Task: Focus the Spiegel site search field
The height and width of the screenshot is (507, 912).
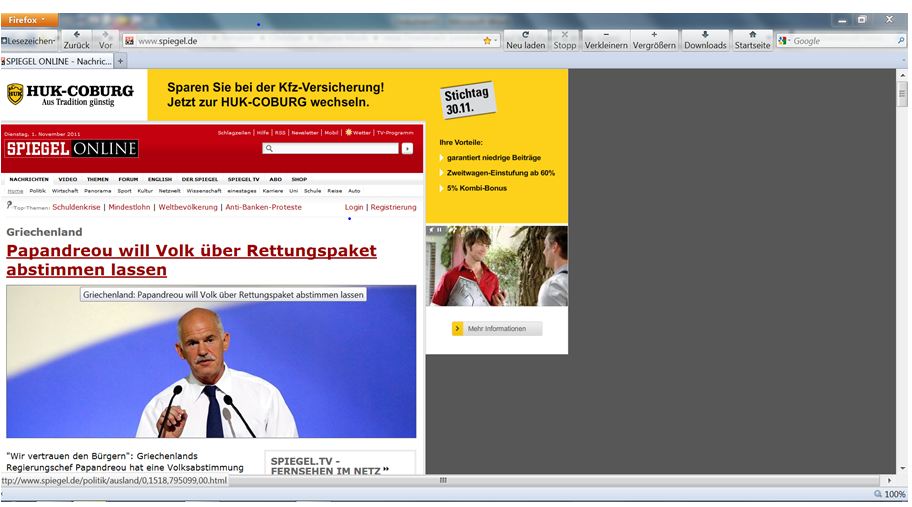Action: pyautogui.click(x=330, y=149)
